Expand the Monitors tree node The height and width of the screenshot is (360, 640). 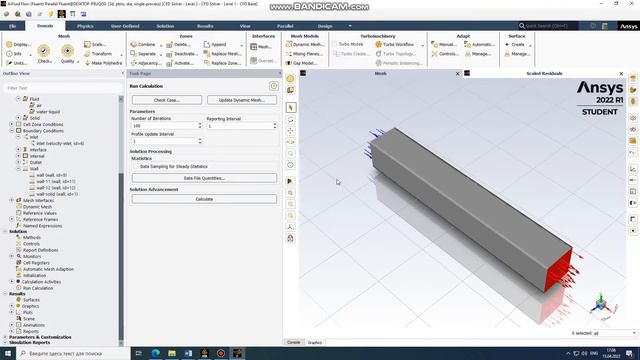pyautogui.click(x=12, y=256)
